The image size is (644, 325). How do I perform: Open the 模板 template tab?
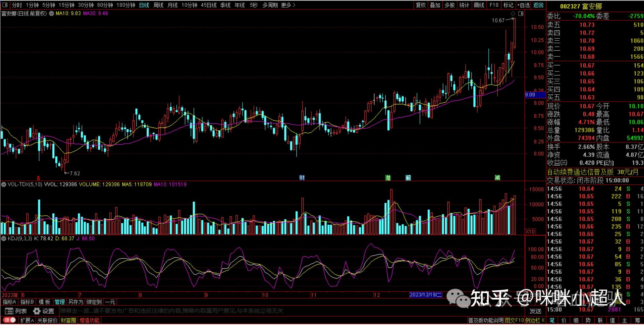[x=44, y=302]
